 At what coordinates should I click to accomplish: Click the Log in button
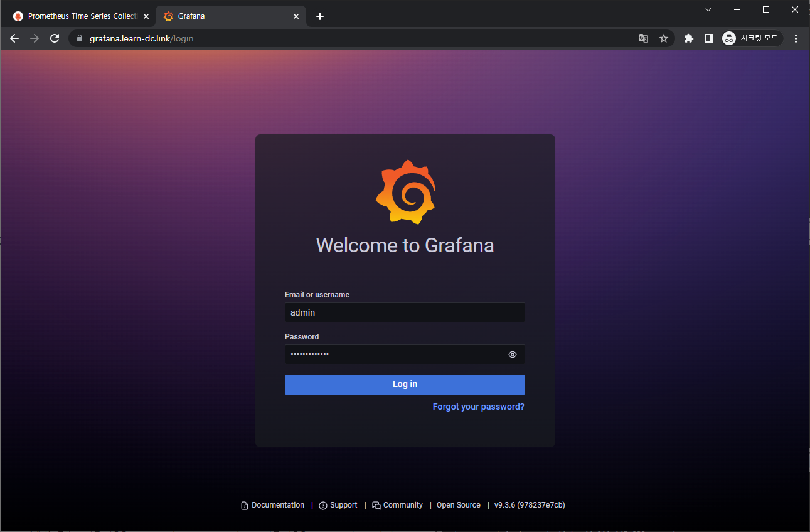pos(405,385)
